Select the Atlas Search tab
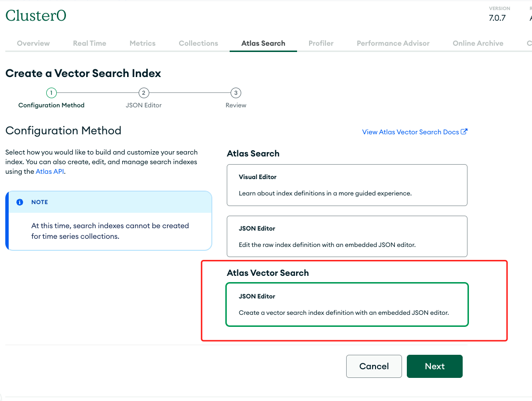 [x=263, y=43]
